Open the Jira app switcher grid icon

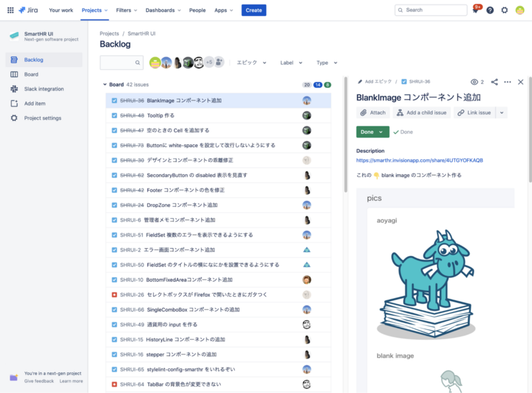10,10
